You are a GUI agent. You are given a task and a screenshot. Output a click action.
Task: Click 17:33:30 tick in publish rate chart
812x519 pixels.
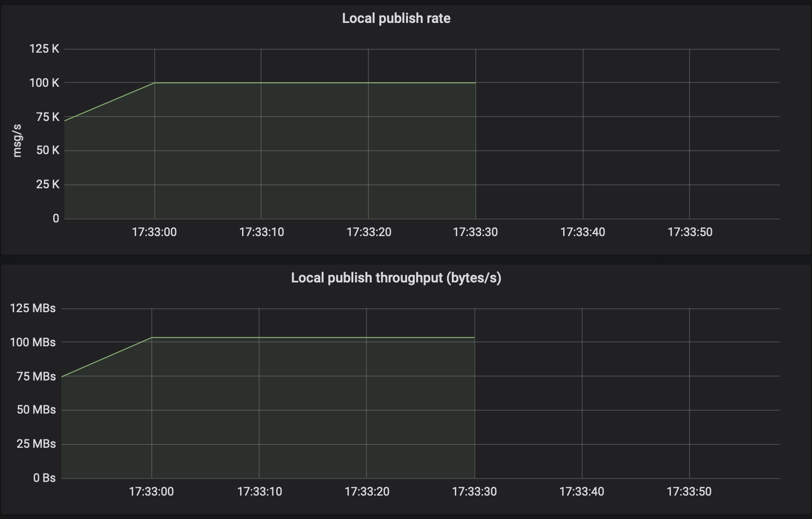tap(476, 232)
